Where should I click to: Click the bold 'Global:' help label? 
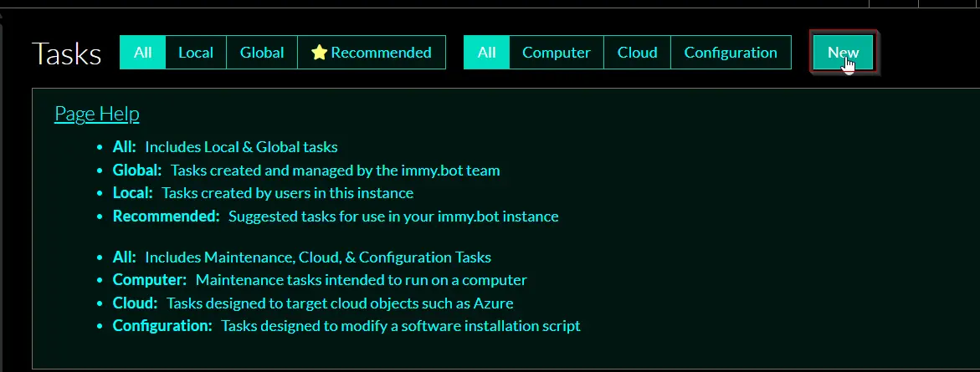137,170
